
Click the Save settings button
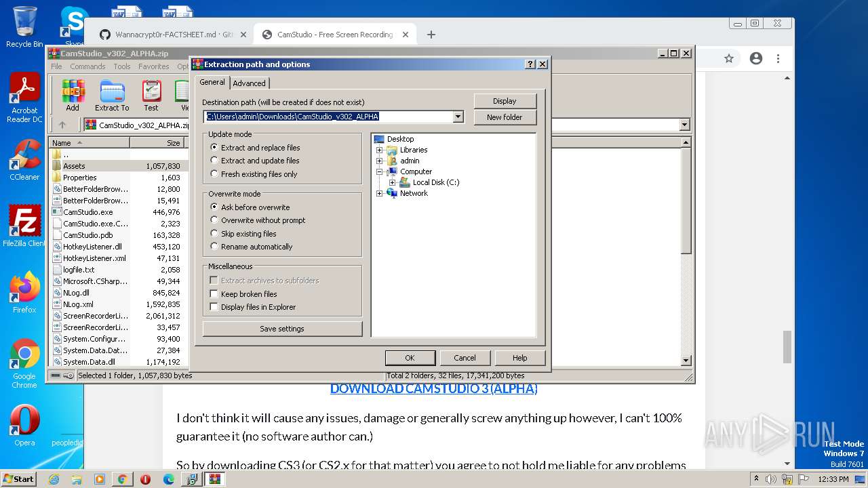282,329
